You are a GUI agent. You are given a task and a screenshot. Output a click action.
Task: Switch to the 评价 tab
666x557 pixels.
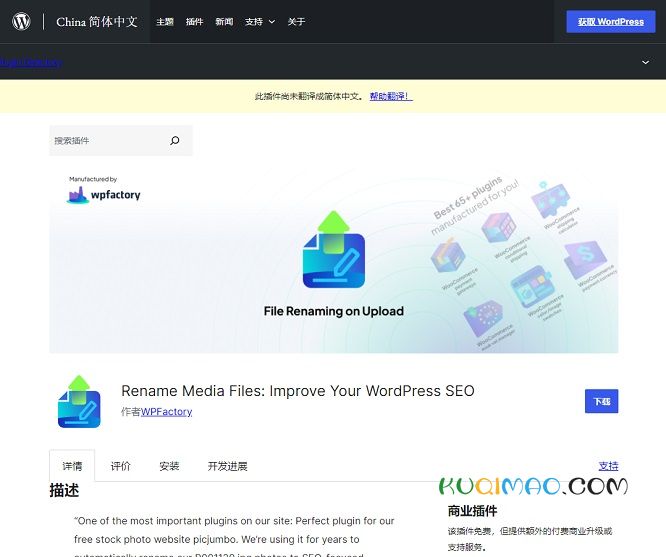121,466
